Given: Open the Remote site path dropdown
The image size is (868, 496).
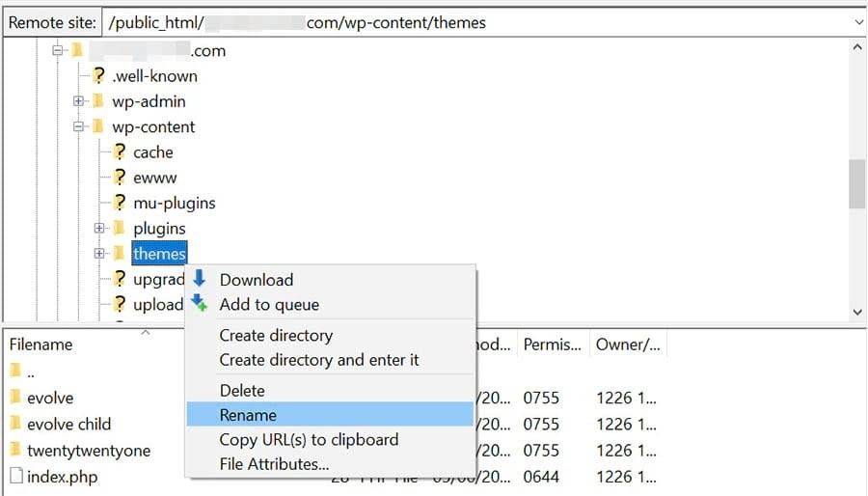Looking at the screenshot, I should tap(857, 23).
